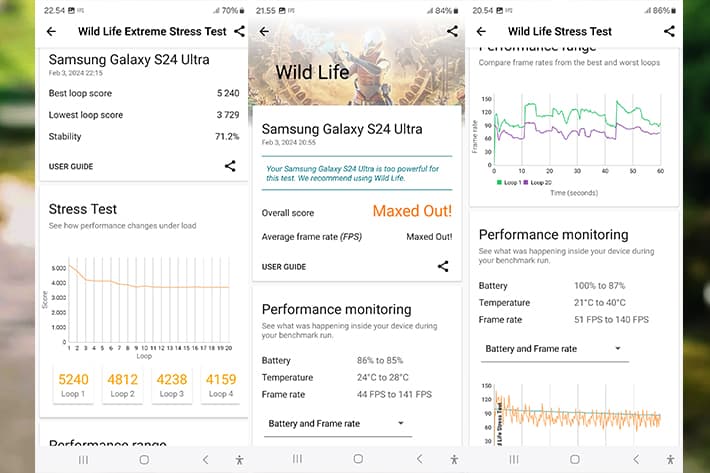The image size is (710, 473).
Task: Click Lowest loop score value 3 729
Action: click(x=228, y=115)
